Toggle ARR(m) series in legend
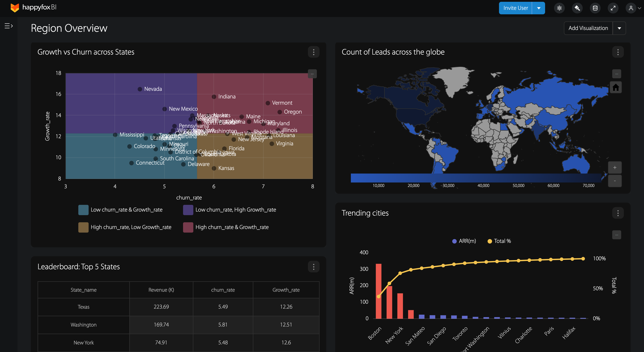This screenshot has width=644, height=352. tap(464, 241)
